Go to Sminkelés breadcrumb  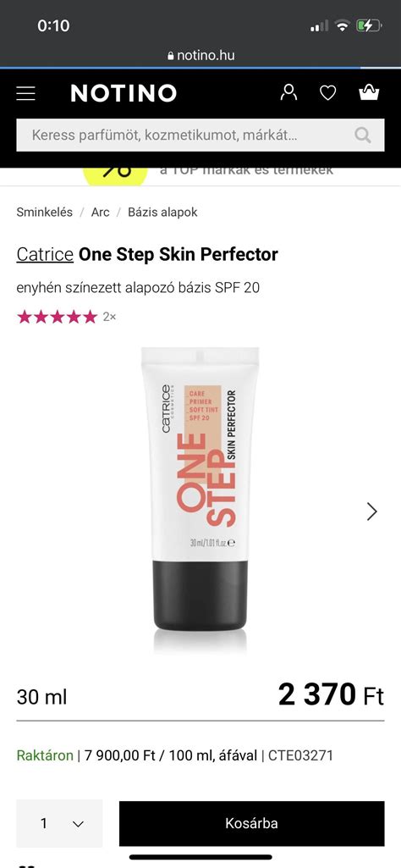tap(44, 212)
